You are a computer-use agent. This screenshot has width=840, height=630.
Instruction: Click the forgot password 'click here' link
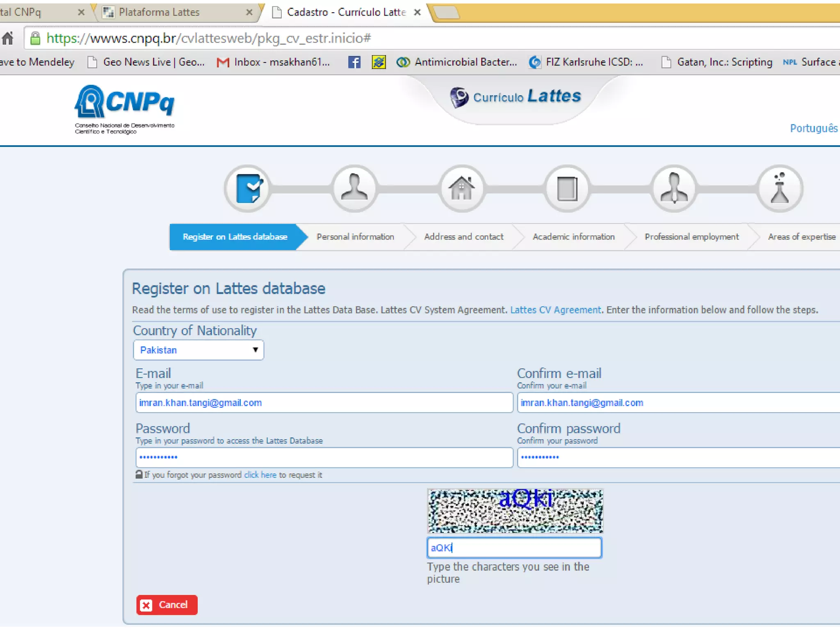click(260, 475)
